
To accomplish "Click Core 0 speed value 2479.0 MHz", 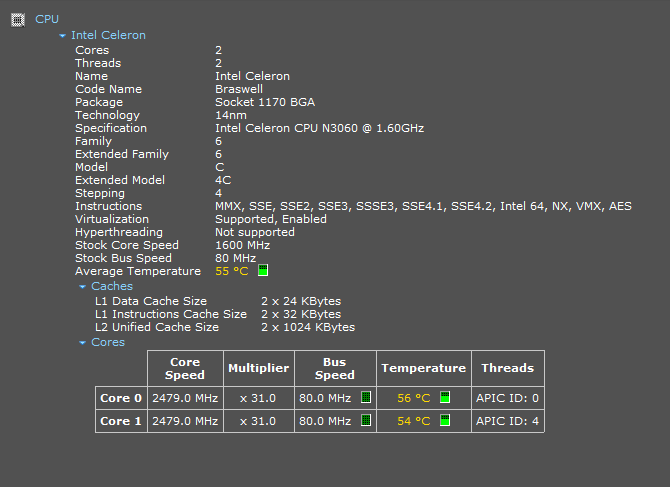I will pyautogui.click(x=185, y=398).
